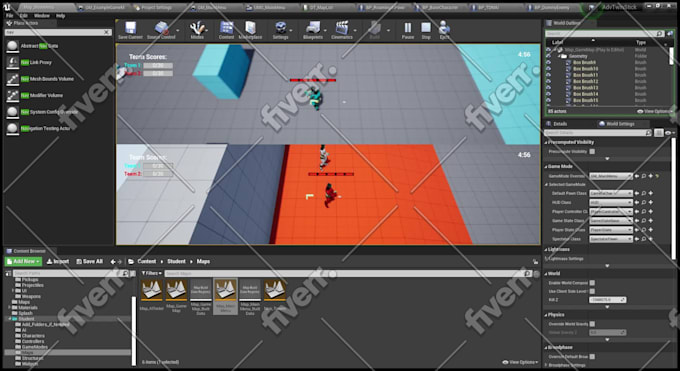This screenshot has width=680, height=371.
Task: Select the Student folder in tree
Action: click(26, 318)
